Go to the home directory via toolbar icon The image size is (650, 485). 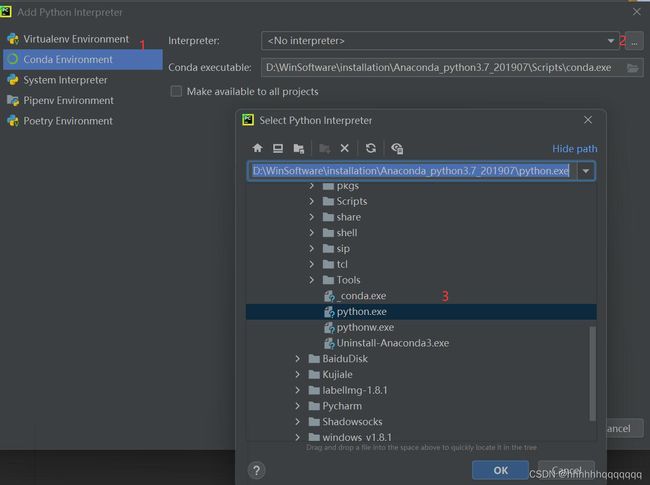point(257,148)
